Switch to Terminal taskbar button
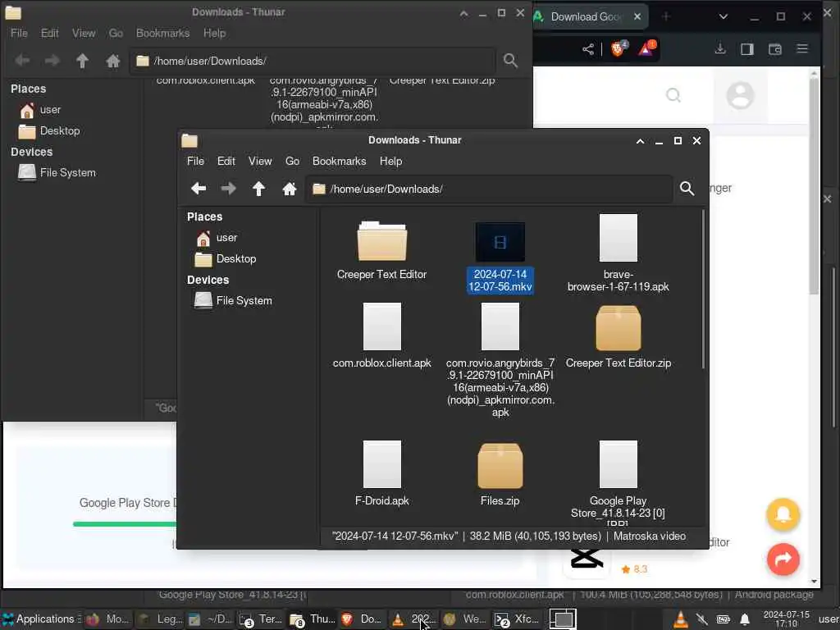This screenshot has height=630, width=840. pos(262,619)
